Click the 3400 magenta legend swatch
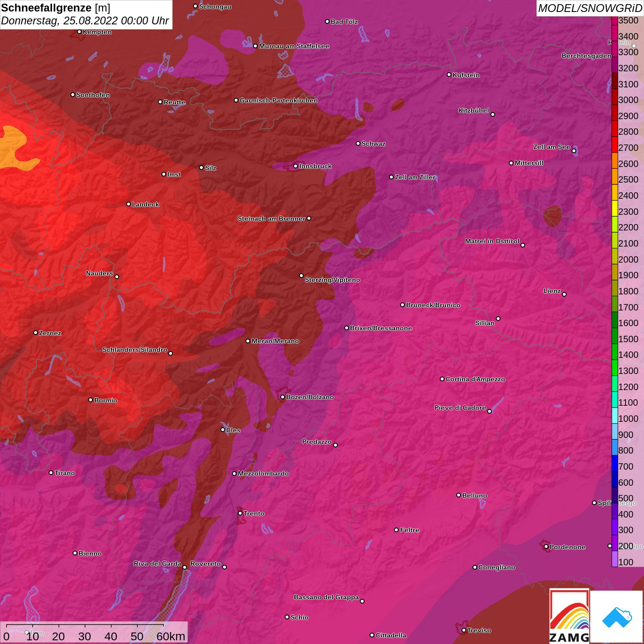Screen dimensions: 644x644 coord(615,33)
